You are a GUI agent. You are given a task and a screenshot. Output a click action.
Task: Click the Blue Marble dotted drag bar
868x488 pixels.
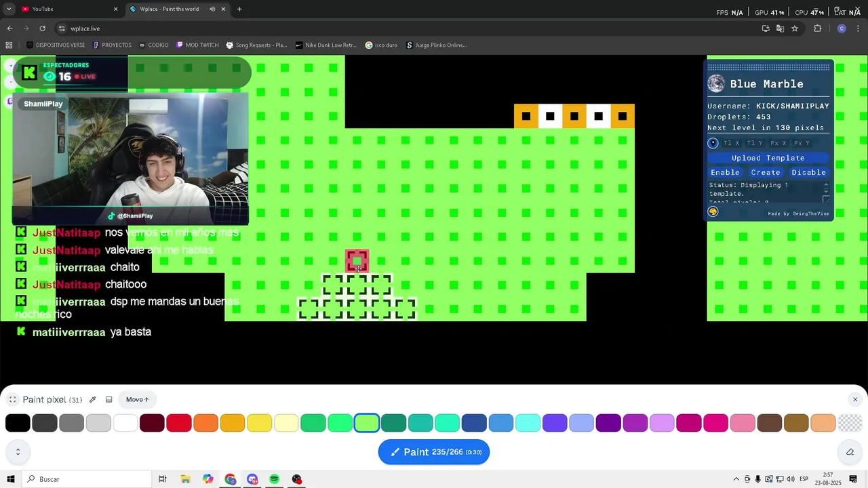tap(768, 66)
